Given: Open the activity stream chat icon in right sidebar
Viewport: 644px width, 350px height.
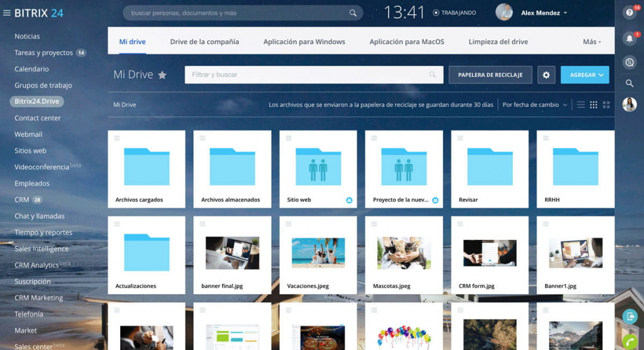Looking at the screenshot, I should (629, 62).
